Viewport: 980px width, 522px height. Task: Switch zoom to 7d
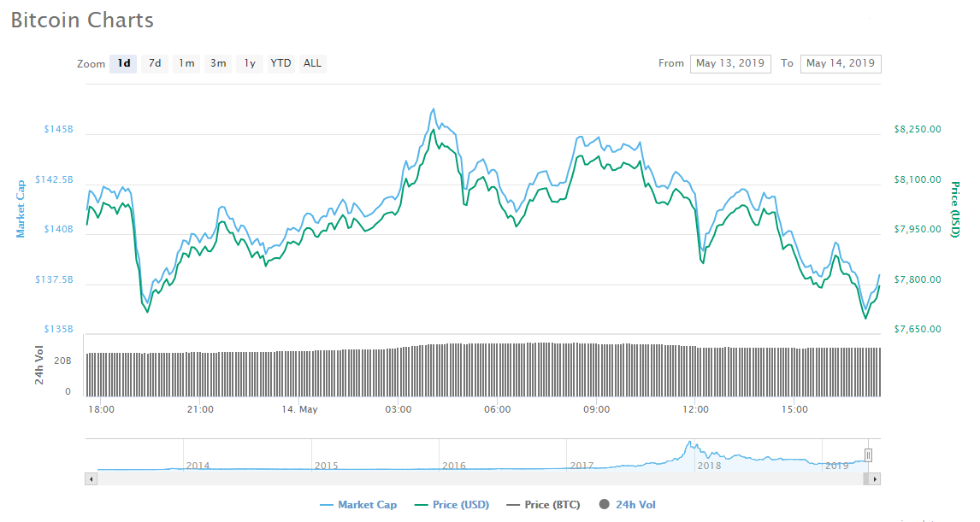[155, 63]
